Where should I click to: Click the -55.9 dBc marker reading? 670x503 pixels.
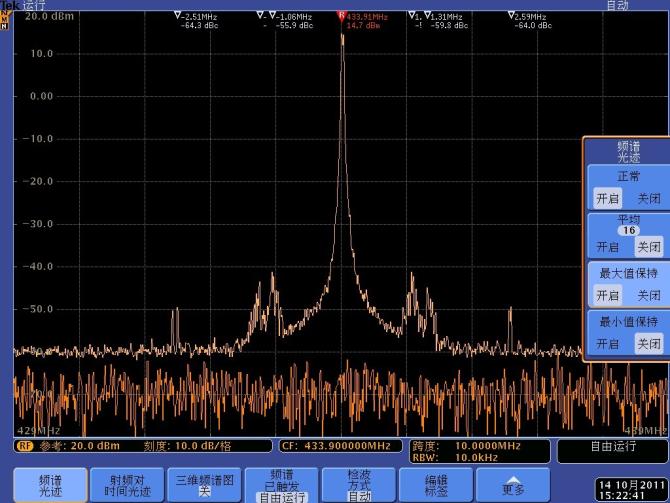(294, 26)
